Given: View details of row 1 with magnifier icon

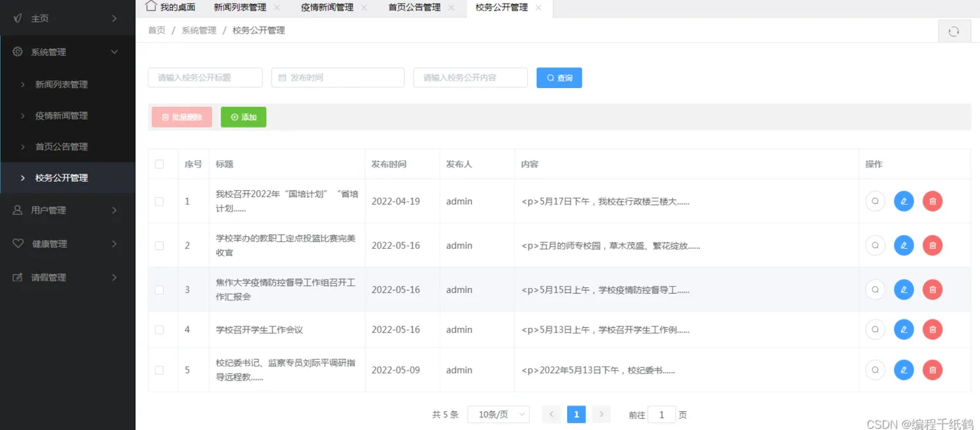Looking at the screenshot, I should tap(875, 201).
